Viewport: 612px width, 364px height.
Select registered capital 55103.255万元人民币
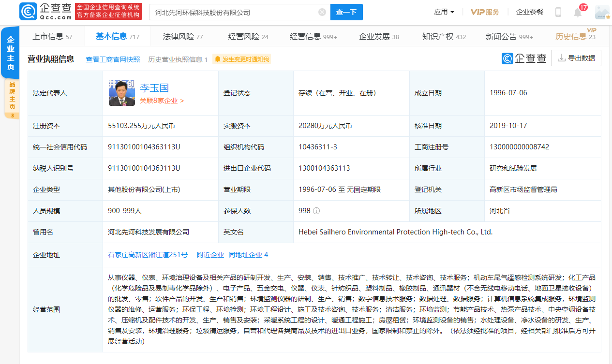click(141, 126)
